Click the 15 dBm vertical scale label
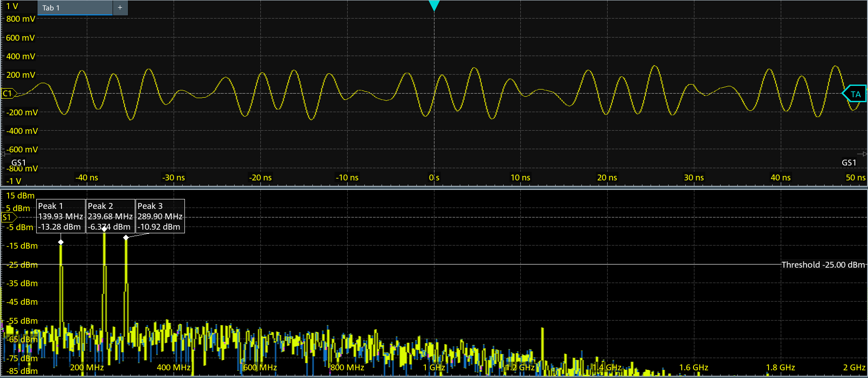This screenshot has height=378, width=868. point(20,196)
